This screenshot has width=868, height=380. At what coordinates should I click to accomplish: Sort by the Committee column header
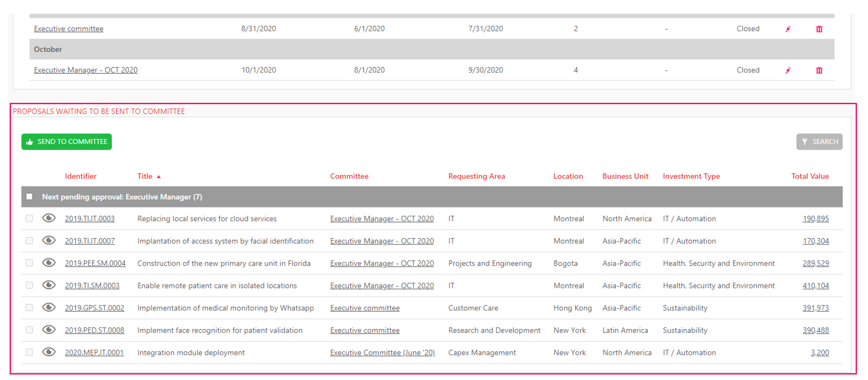click(349, 176)
